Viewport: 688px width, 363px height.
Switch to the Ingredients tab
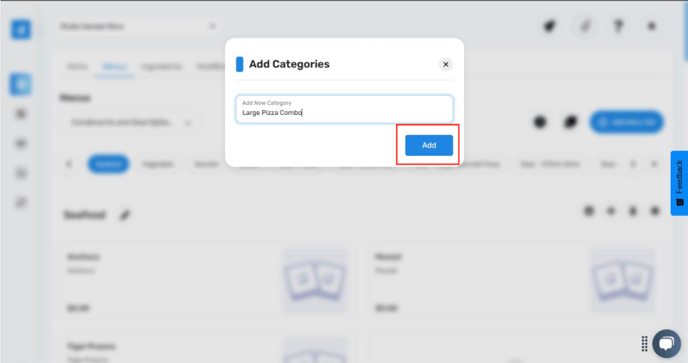(x=161, y=67)
